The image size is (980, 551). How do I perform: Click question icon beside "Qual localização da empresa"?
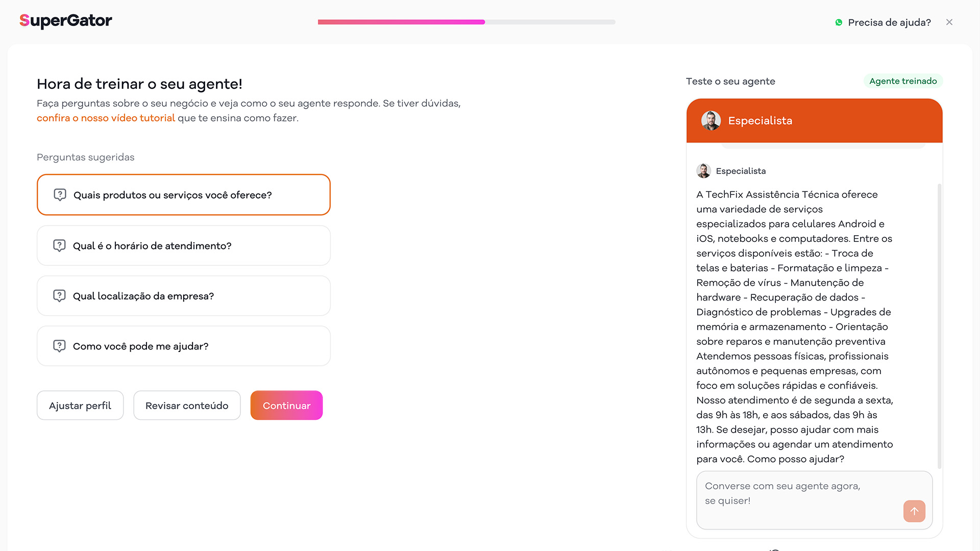pos(59,296)
